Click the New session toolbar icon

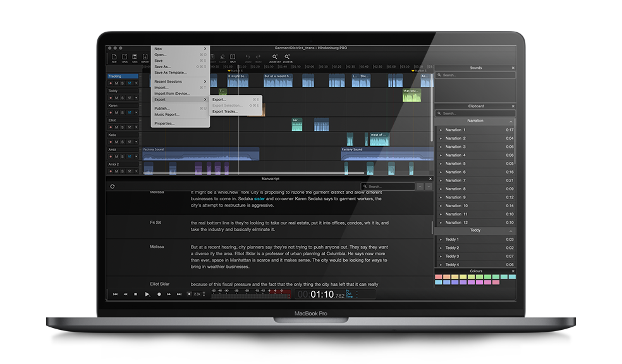coord(114,58)
